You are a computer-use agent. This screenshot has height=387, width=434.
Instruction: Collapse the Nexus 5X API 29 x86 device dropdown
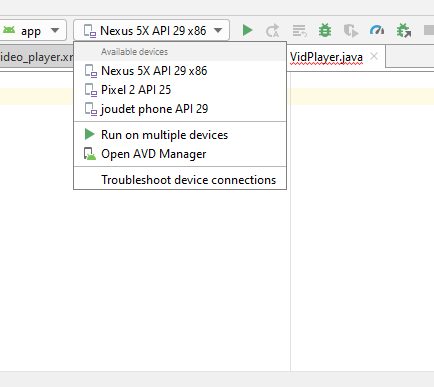tap(151, 30)
